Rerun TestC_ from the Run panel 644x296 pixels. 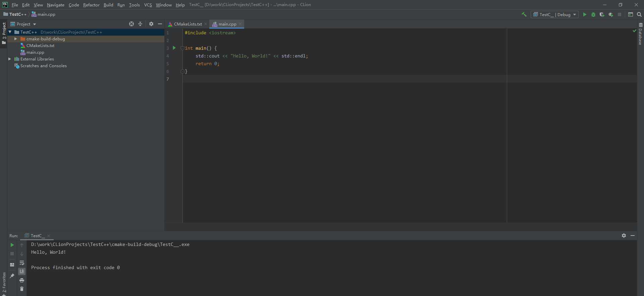coord(12,245)
